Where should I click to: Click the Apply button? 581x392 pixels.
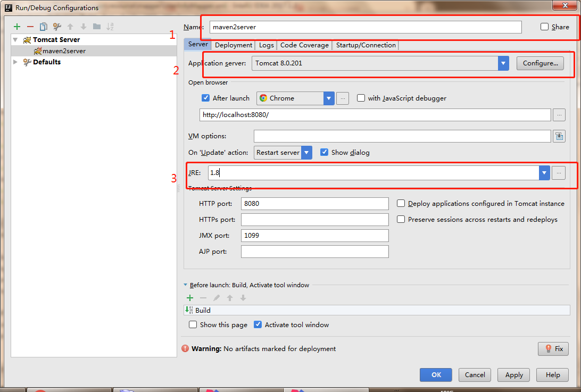[513, 375]
